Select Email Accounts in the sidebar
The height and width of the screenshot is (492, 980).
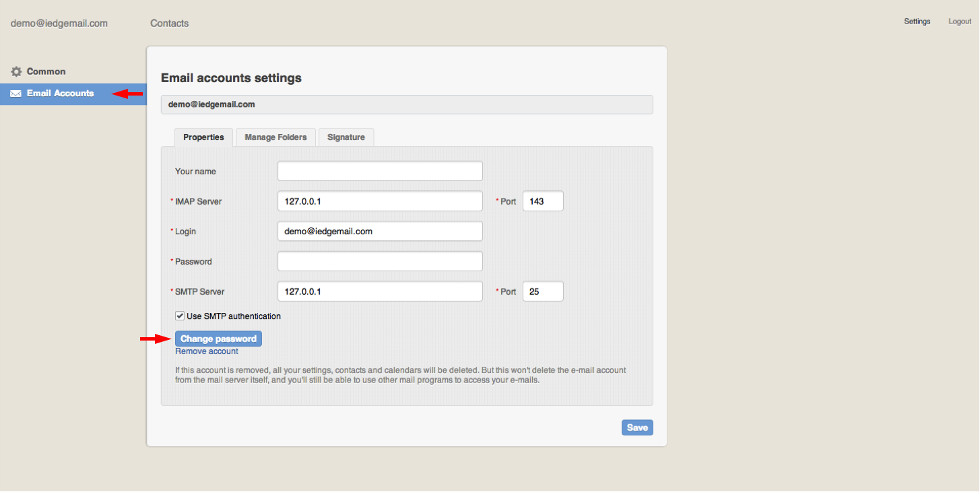(x=60, y=94)
